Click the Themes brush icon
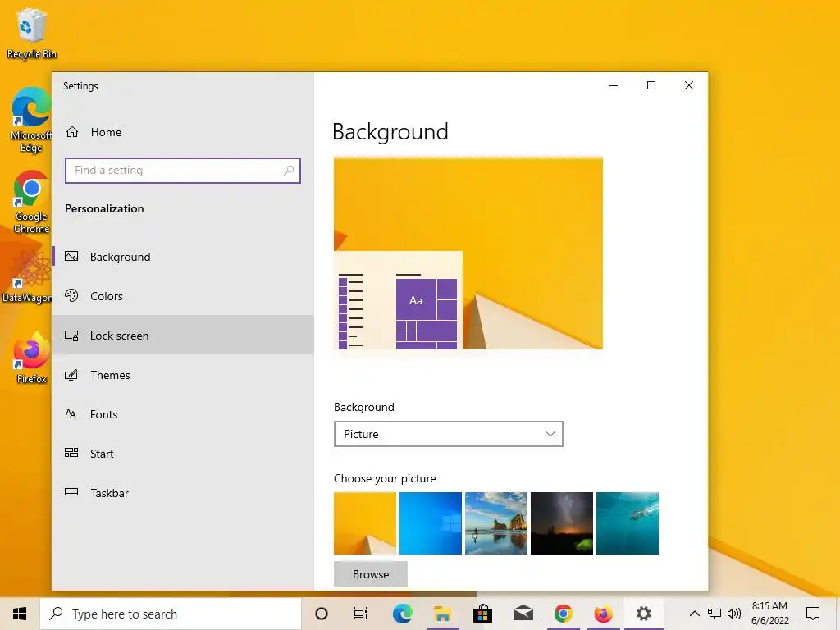 (71, 375)
